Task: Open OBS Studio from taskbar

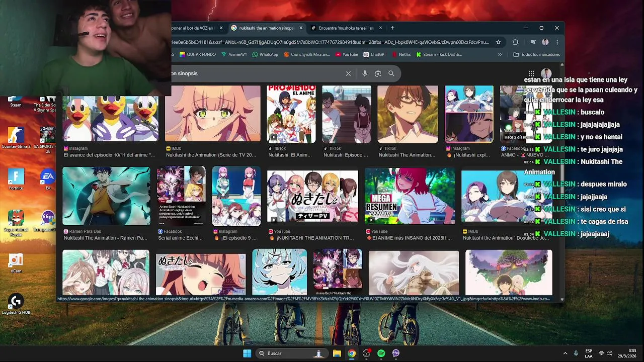Action: pyautogui.click(x=366, y=353)
